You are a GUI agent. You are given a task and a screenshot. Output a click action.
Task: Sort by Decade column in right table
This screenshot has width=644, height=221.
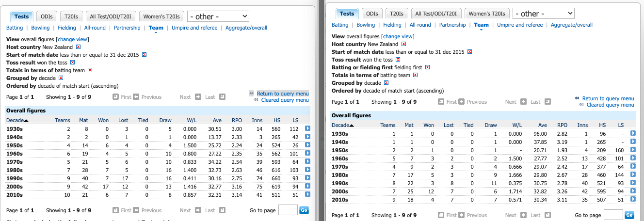tap(341, 125)
